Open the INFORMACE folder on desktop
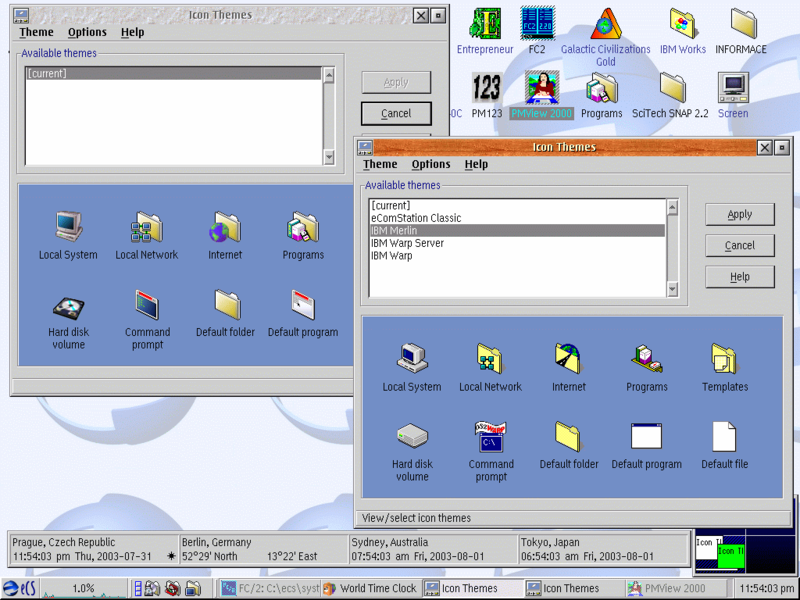Screen dimensions: 800x600 (x=742, y=23)
